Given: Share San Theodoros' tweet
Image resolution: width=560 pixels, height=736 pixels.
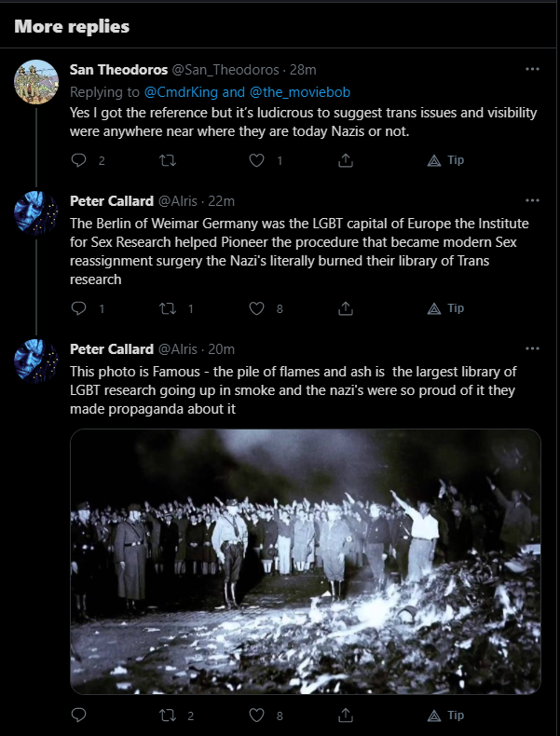Looking at the screenshot, I should 346,160.
